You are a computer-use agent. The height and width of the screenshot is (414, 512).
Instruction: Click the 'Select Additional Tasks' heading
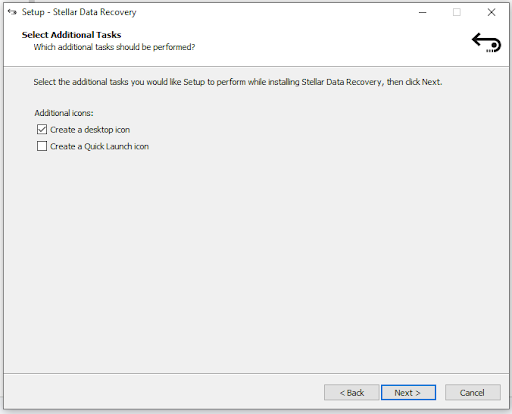71,35
